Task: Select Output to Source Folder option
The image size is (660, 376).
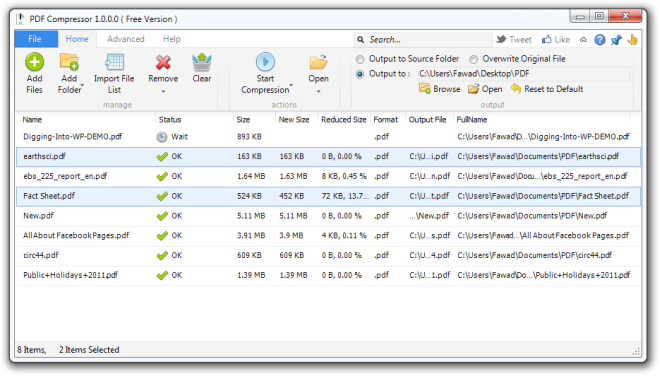Action: (360, 59)
